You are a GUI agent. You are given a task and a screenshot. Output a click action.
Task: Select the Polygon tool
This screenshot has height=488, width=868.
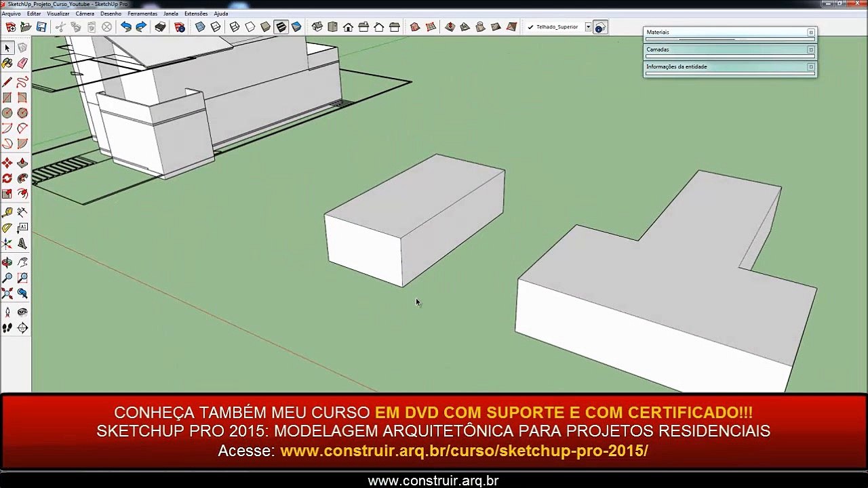pos(22,113)
